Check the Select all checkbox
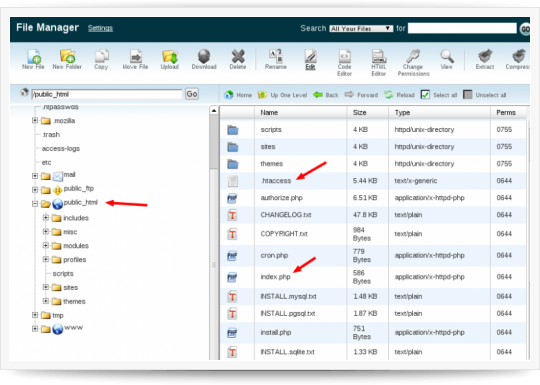540x385 pixels. (425, 95)
